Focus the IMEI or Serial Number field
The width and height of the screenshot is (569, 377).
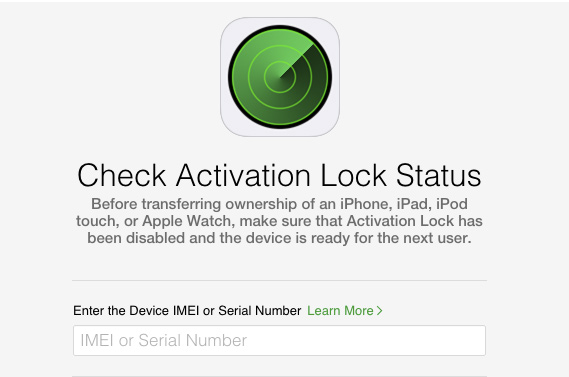(279, 340)
